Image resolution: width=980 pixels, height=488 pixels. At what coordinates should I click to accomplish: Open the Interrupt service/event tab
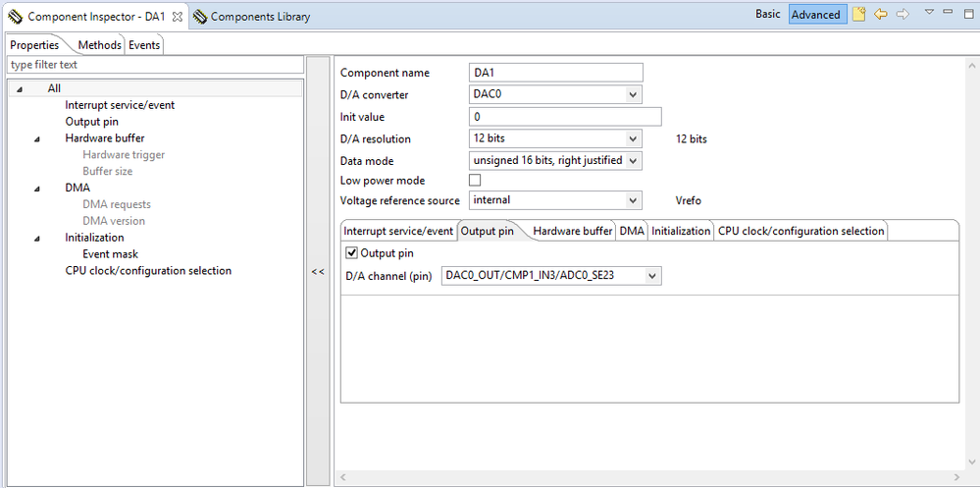click(x=398, y=231)
